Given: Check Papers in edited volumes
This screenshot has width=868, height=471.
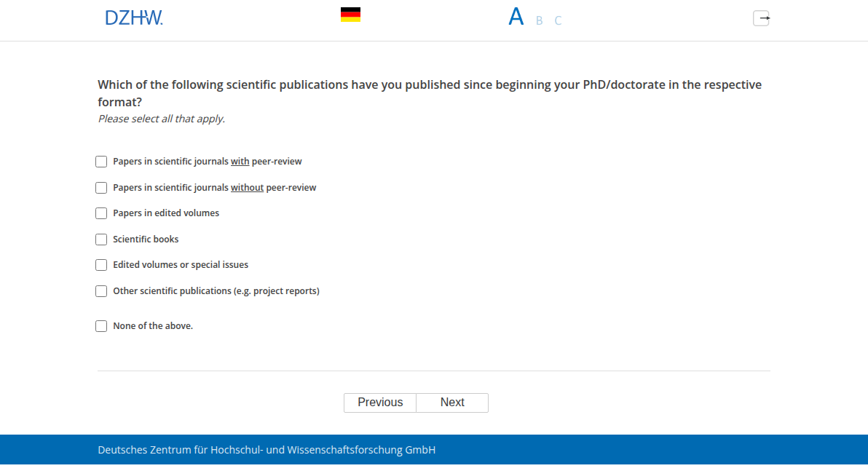Looking at the screenshot, I should 101,213.
